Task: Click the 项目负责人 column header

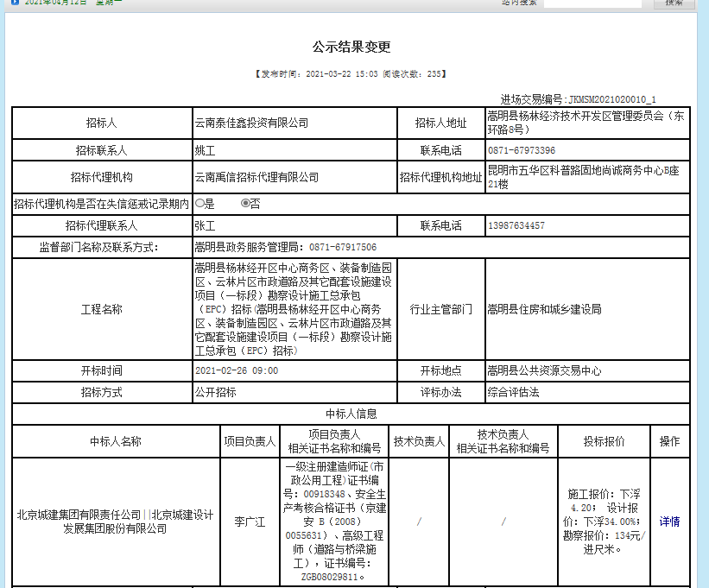Action: click(250, 441)
